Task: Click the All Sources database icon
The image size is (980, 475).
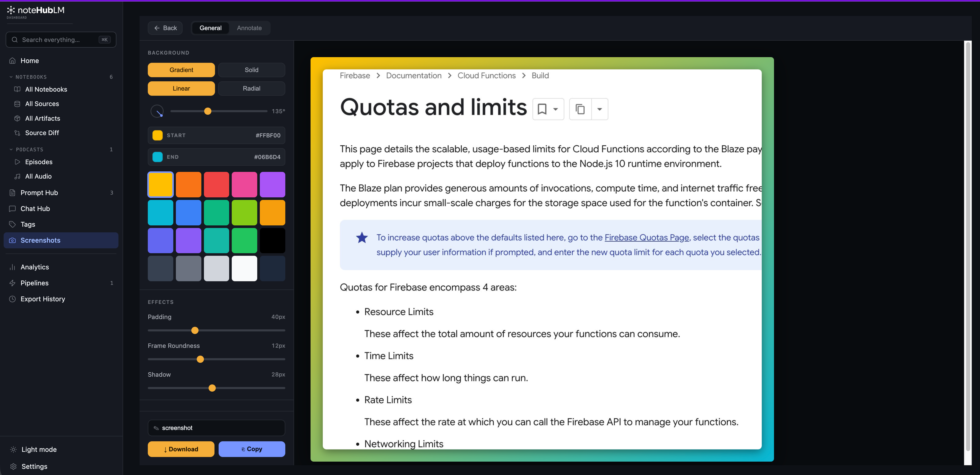Action: [17, 104]
